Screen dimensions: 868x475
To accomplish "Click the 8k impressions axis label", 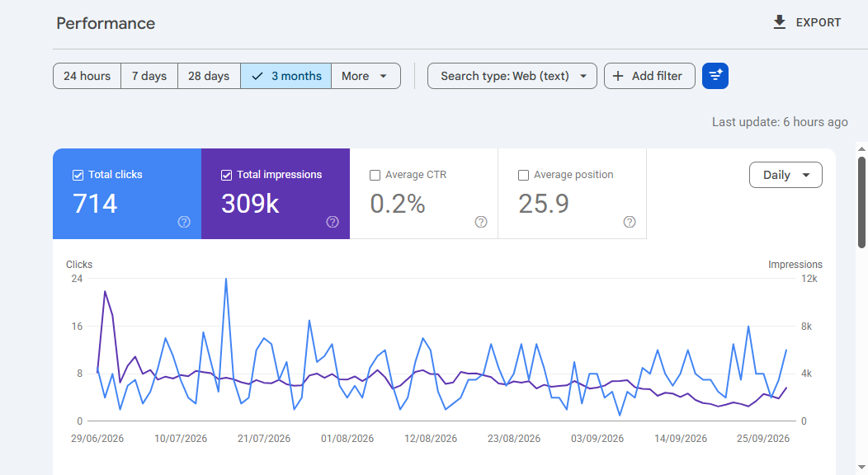I will point(807,327).
